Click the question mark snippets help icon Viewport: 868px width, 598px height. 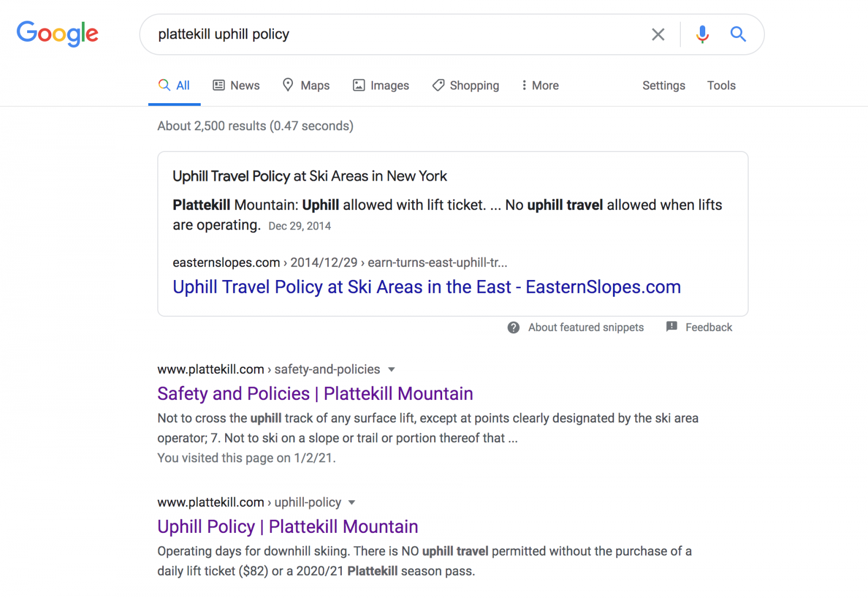[513, 328]
